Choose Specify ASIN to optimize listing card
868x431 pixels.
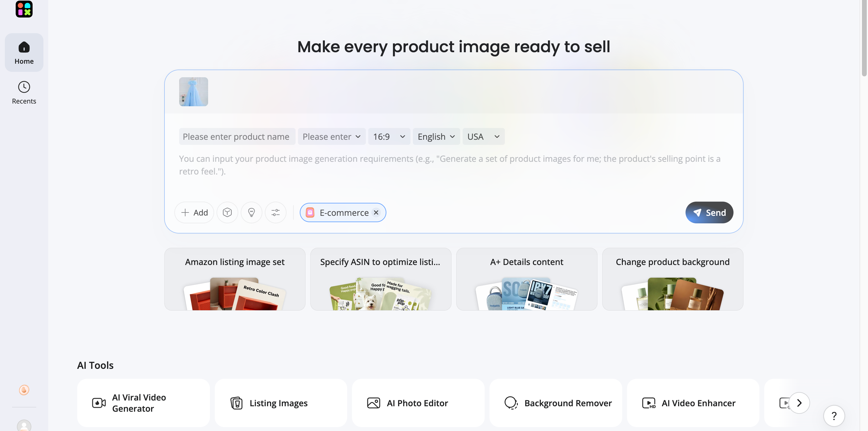coord(380,279)
